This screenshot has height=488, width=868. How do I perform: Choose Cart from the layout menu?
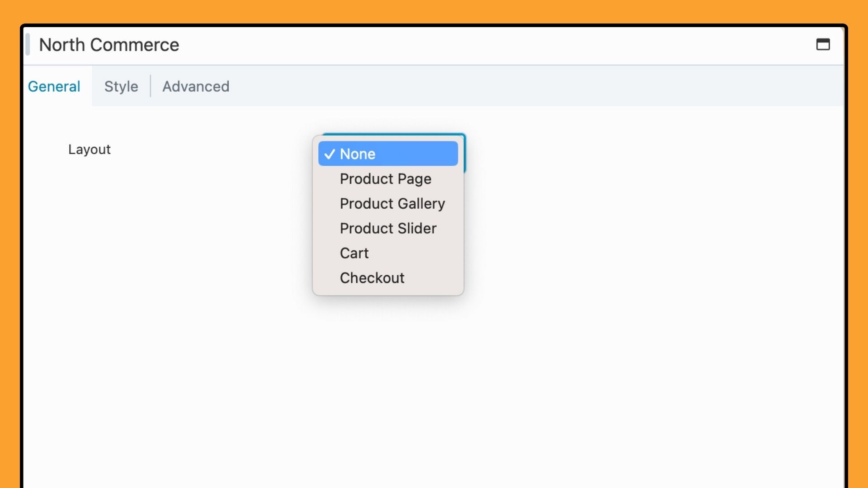click(x=354, y=253)
